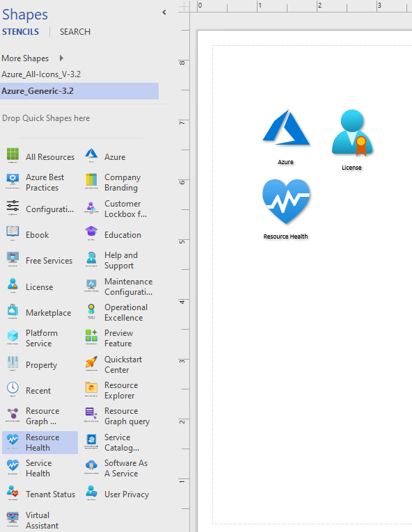Choose the Free Services shape
This screenshot has height=532, width=412.
click(40, 261)
